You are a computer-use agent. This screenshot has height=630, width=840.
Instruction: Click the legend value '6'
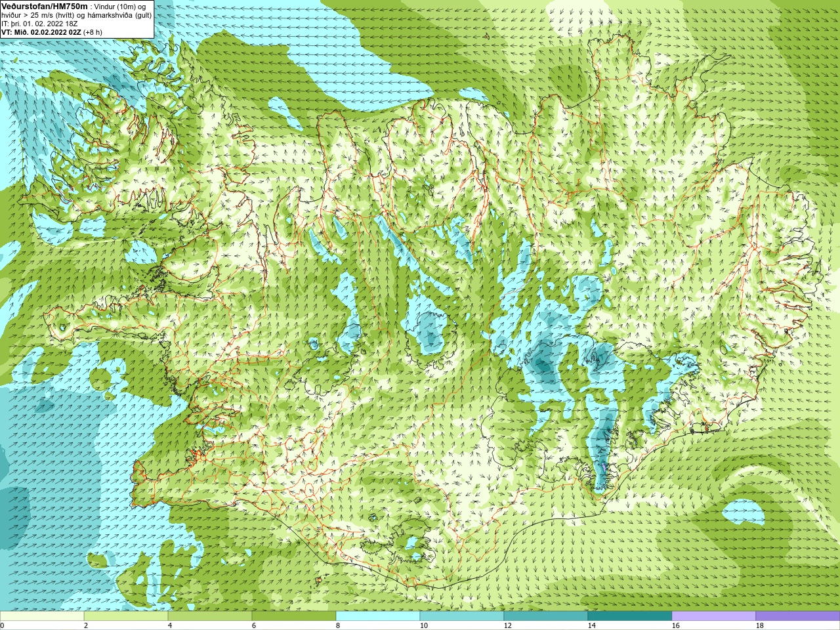pyautogui.click(x=254, y=625)
